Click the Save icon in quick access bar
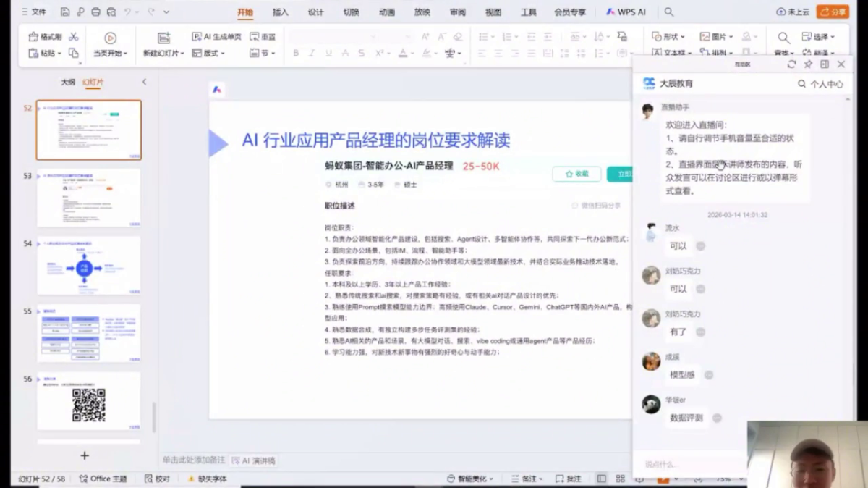 coord(65,12)
